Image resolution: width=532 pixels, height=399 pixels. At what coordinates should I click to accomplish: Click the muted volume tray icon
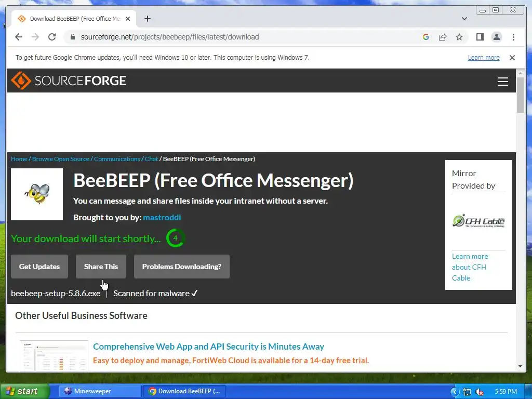(x=480, y=392)
